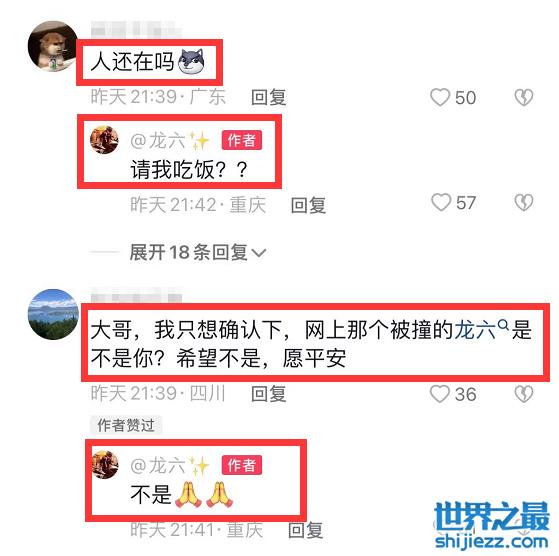Click the search magnifier beside 龙六

[x=503, y=325]
